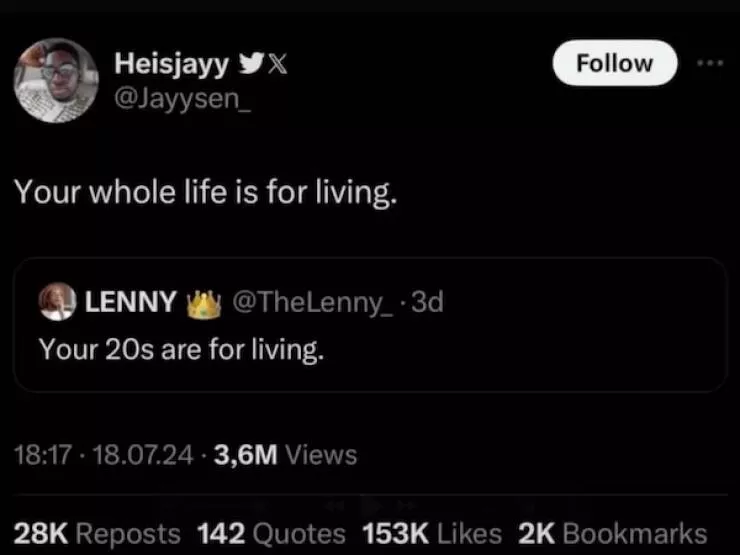Show the 142 Quotes list
Screen dimensions: 740x555
click(x=272, y=533)
